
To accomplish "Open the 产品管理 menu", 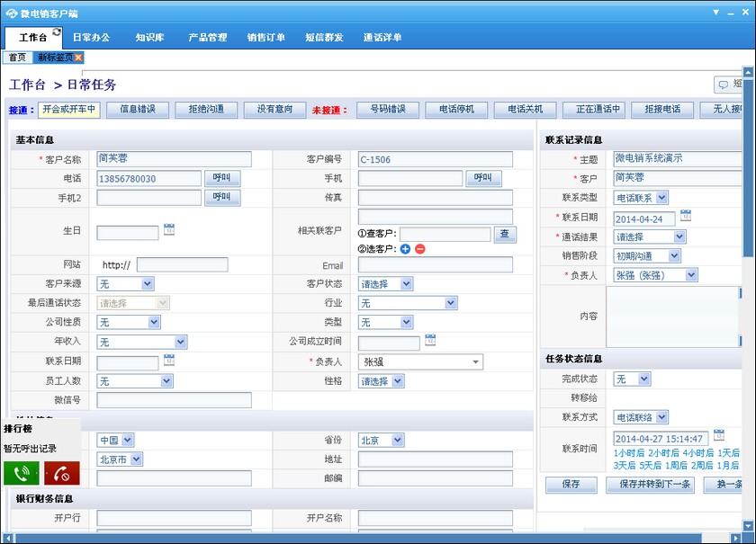I will click(x=208, y=37).
